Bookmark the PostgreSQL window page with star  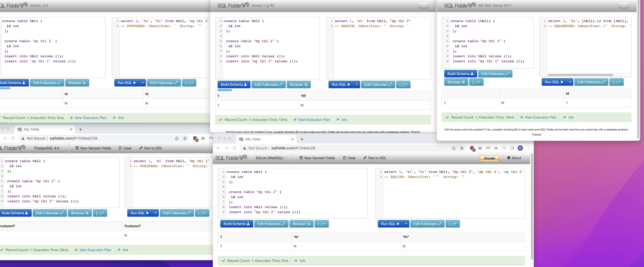coord(185,138)
